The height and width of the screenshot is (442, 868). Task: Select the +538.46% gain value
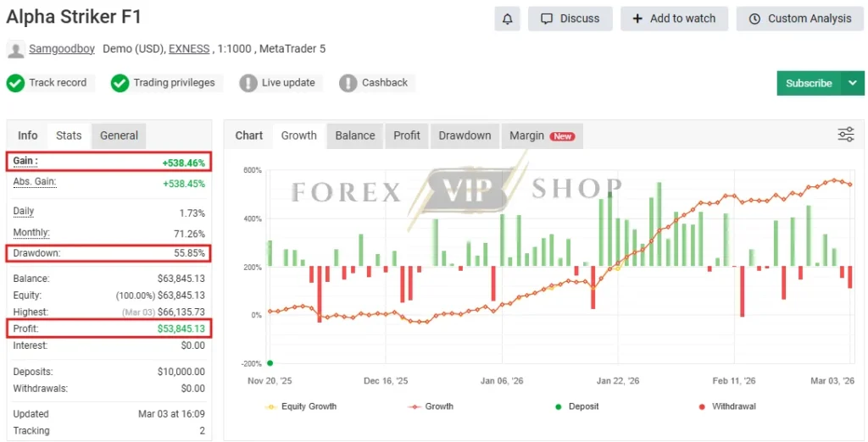pyautogui.click(x=183, y=163)
